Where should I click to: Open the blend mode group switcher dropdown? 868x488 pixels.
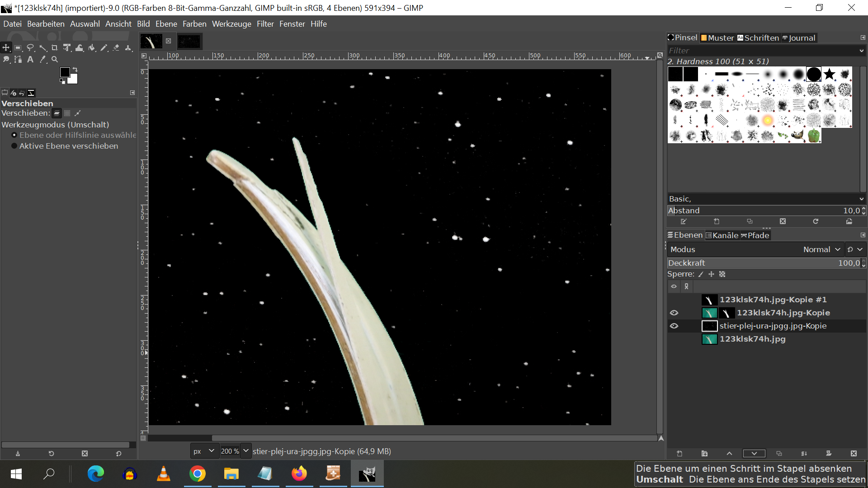tap(855, 249)
